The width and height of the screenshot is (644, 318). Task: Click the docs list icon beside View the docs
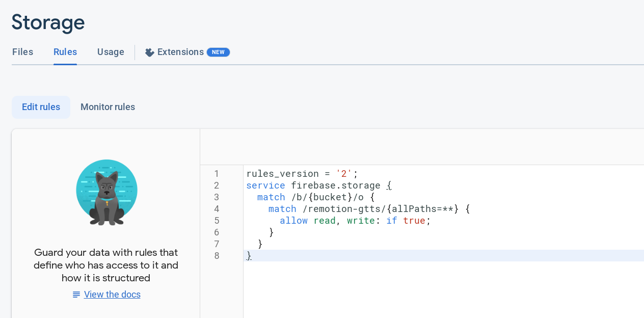(x=76, y=295)
